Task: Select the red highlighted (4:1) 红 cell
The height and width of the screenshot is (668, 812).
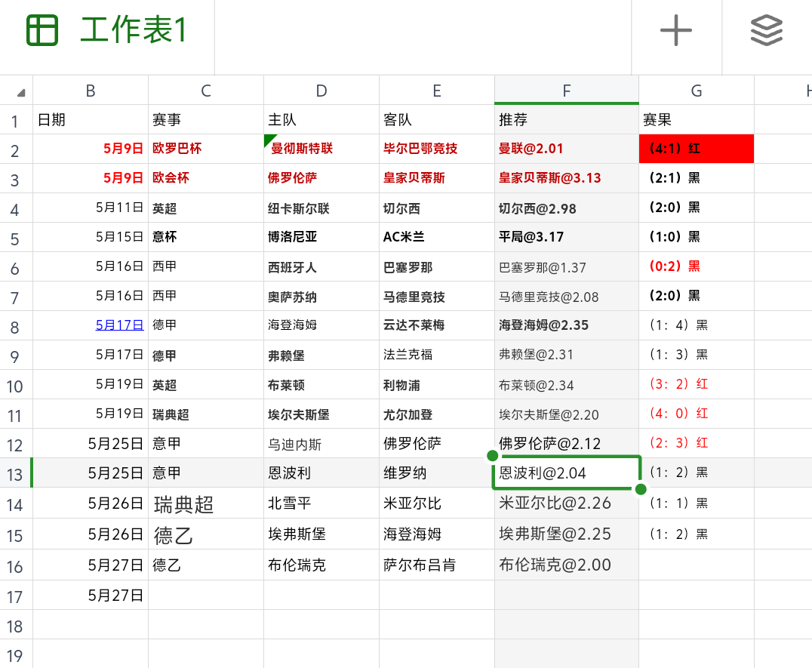Action: click(696, 149)
